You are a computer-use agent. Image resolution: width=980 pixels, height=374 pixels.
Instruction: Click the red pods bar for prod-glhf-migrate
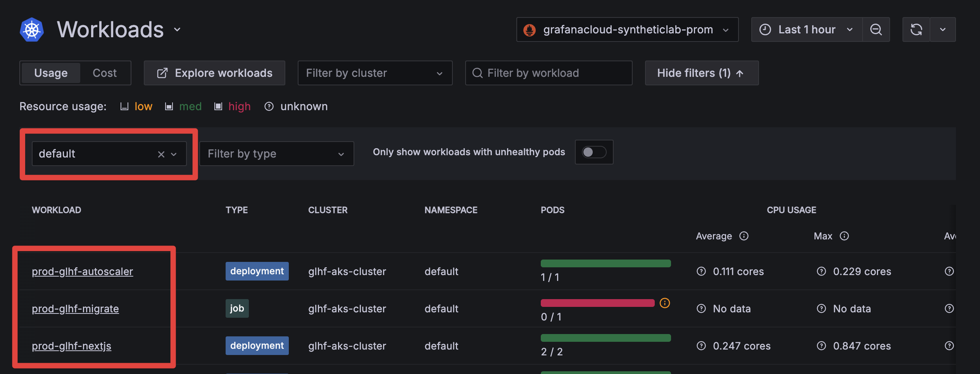coord(597,303)
